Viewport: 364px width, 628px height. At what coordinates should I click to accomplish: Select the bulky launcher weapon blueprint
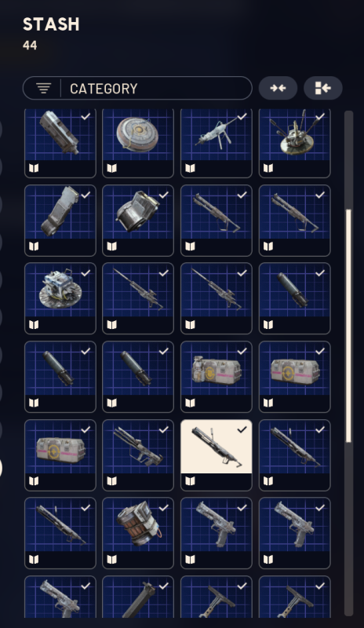138,455
